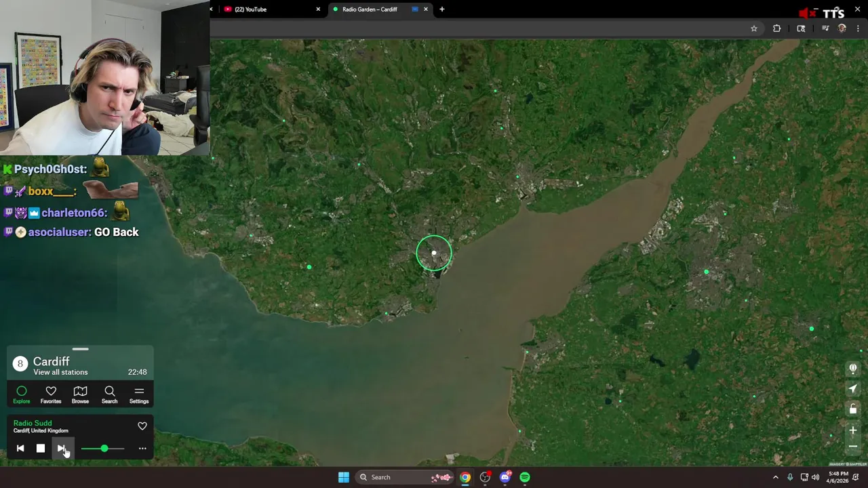
Task: Click the Cardiff local time 22:48
Action: pyautogui.click(x=137, y=372)
